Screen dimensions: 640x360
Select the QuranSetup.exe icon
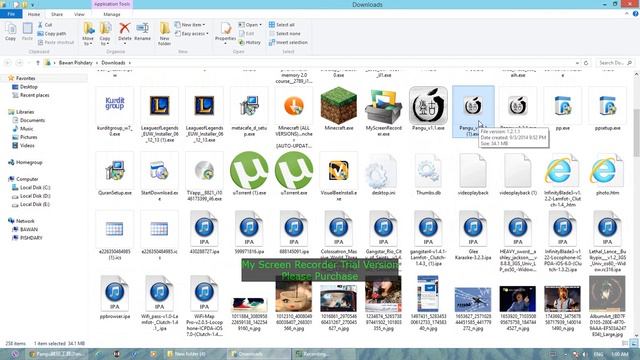[x=115, y=171]
